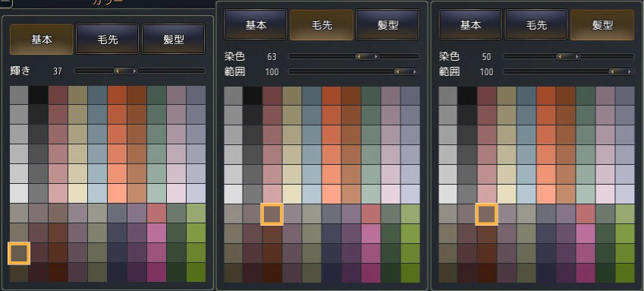644x291 pixels.
Task: Switch to 毛先 tab in the left panel
Action: (x=107, y=40)
